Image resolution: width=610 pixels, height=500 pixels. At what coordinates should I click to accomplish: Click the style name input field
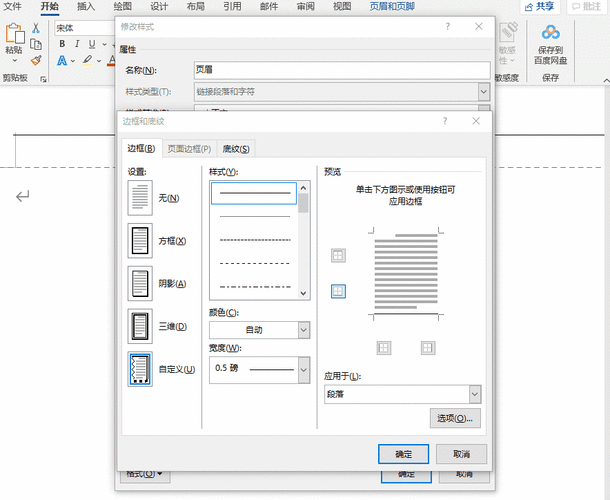[x=342, y=70]
